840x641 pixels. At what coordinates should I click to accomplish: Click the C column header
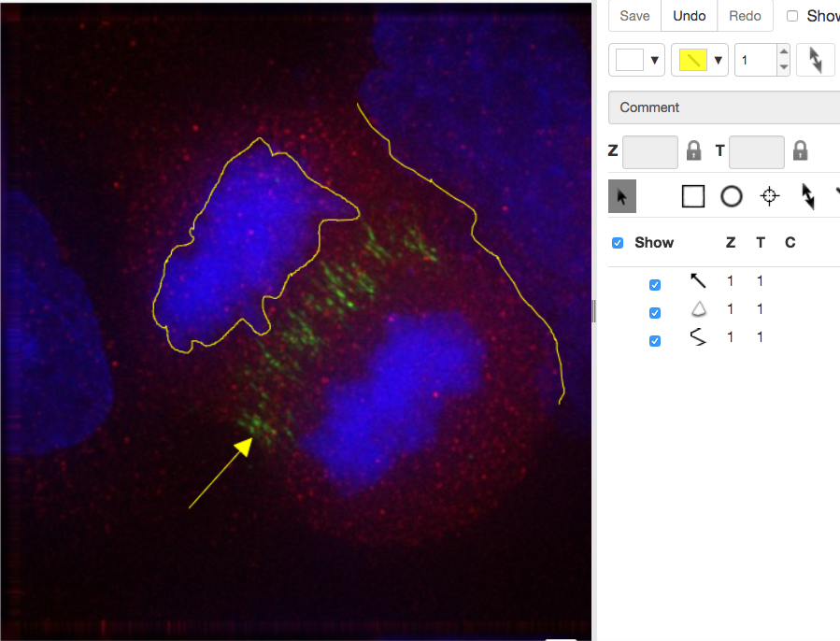coord(790,243)
